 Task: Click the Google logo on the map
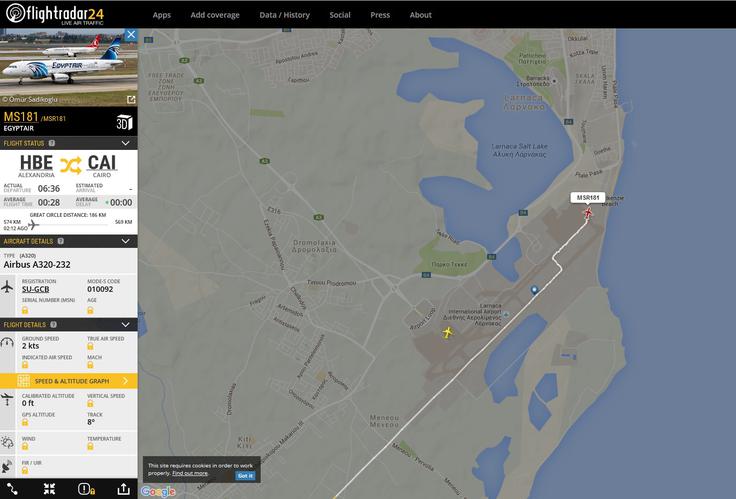pos(158,491)
